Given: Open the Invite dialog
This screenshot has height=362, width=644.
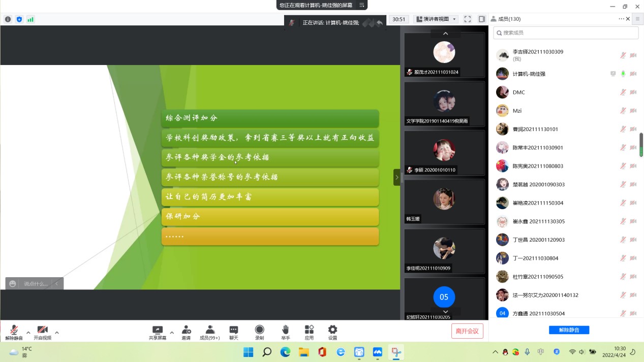Looking at the screenshot, I should point(186,333).
